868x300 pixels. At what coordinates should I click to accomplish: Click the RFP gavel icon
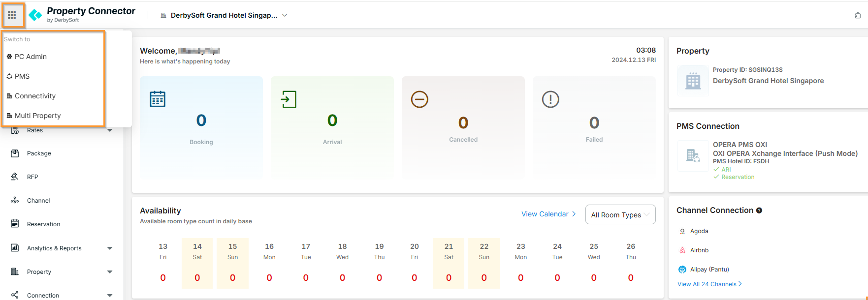coord(15,177)
